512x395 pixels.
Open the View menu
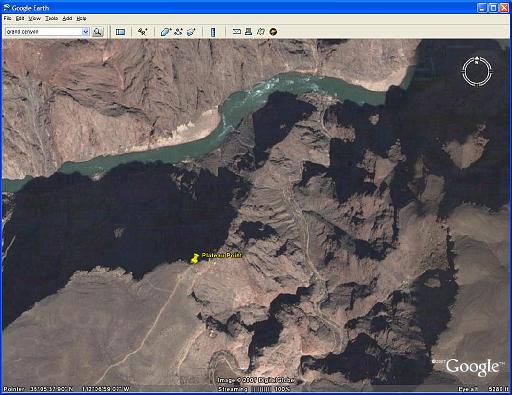(34, 18)
